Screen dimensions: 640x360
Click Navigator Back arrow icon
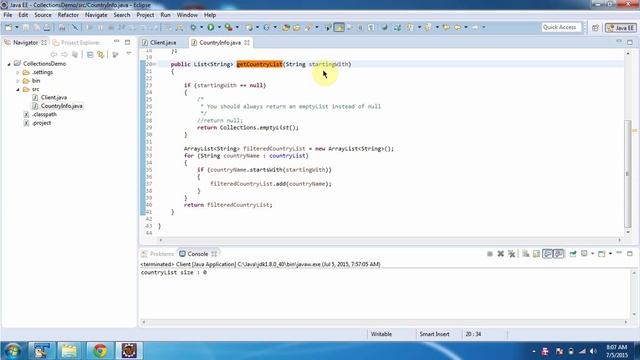(x=53, y=54)
